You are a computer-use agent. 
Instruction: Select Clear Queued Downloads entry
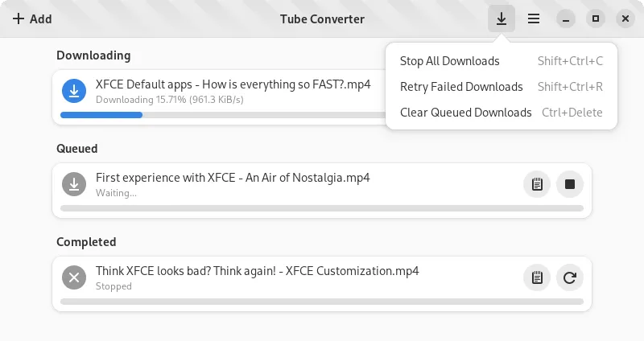click(465, 113)
